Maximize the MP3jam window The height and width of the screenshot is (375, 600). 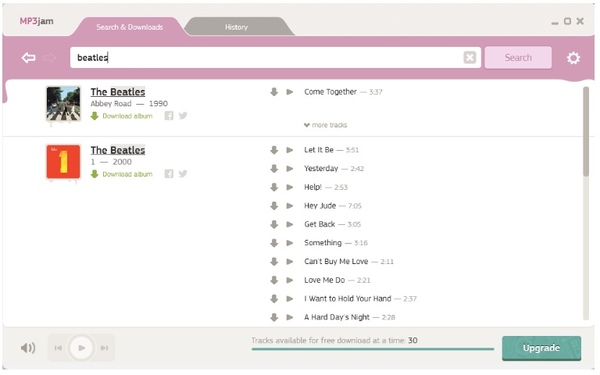(567, 21)
